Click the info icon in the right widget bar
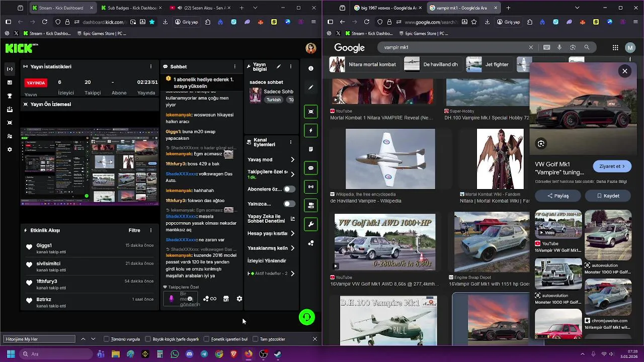Image resolution: width=644 pixels, height=362 pixels. point(311,68)
